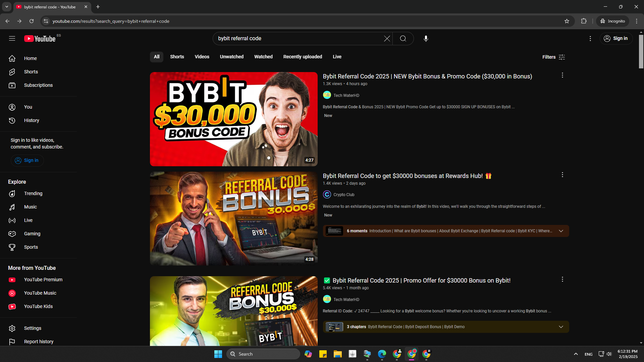Open Shorts from the sidebar
The height and width of the screenshot is (362, 644).
tap(31, 72)
